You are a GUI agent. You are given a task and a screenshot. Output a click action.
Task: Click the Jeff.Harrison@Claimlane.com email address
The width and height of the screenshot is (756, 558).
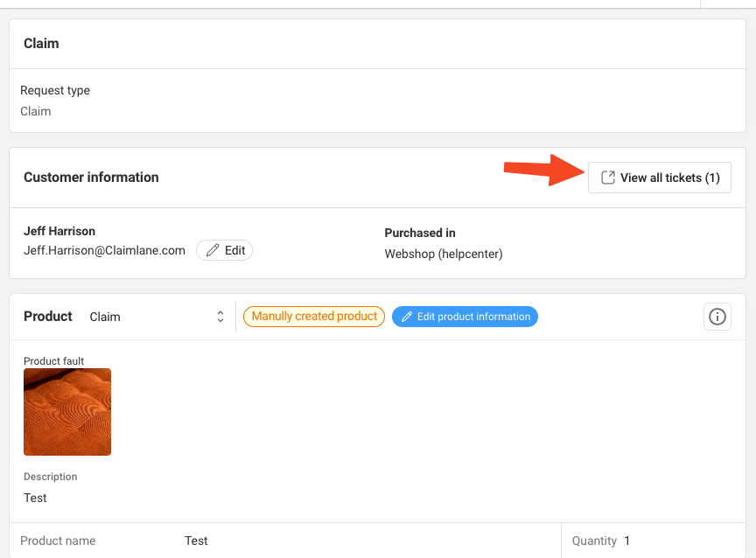tap(105, 250)
